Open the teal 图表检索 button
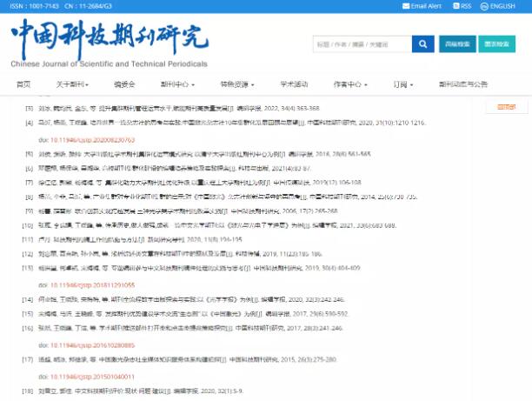Screen dimensions: 532x401 pyautogui.click(x=496, y=44)
